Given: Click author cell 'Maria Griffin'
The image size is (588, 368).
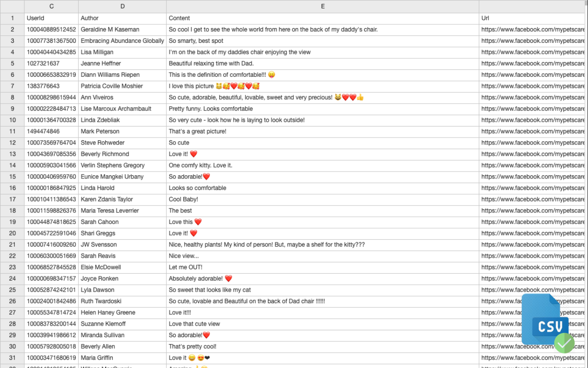Looking at the screenshot, I should 123,358.
